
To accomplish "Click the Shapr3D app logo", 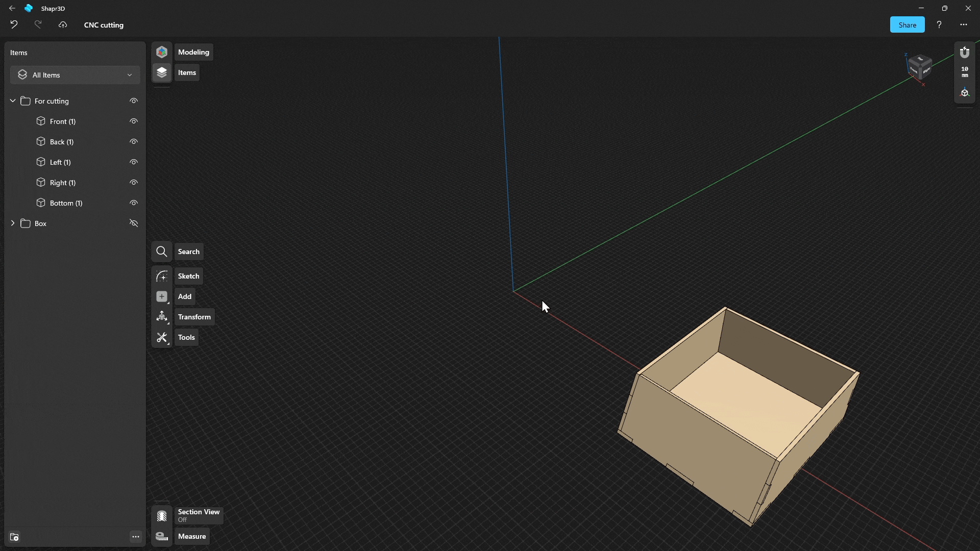I will (29, 8).
